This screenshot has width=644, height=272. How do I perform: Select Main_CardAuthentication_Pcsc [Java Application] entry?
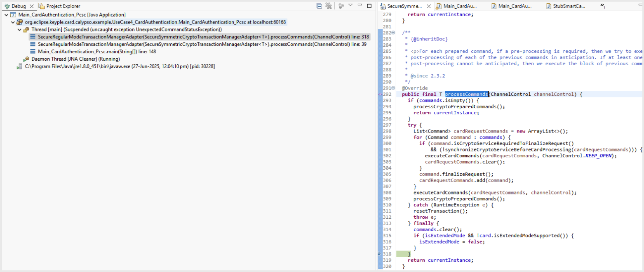coord(72,15)
